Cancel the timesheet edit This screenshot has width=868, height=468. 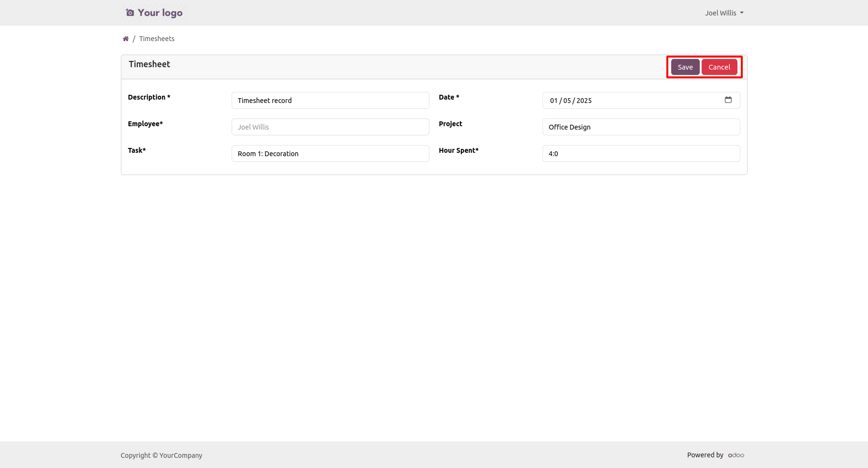tap(719, 67)
